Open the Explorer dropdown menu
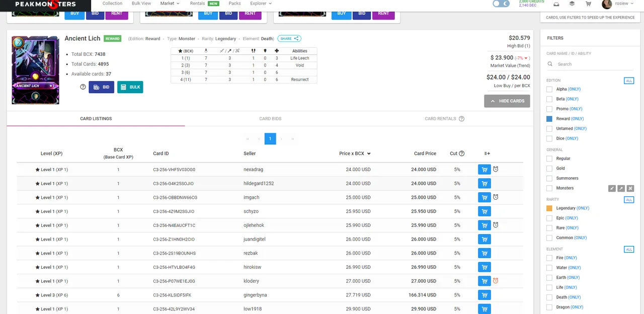 click(261, 4)
